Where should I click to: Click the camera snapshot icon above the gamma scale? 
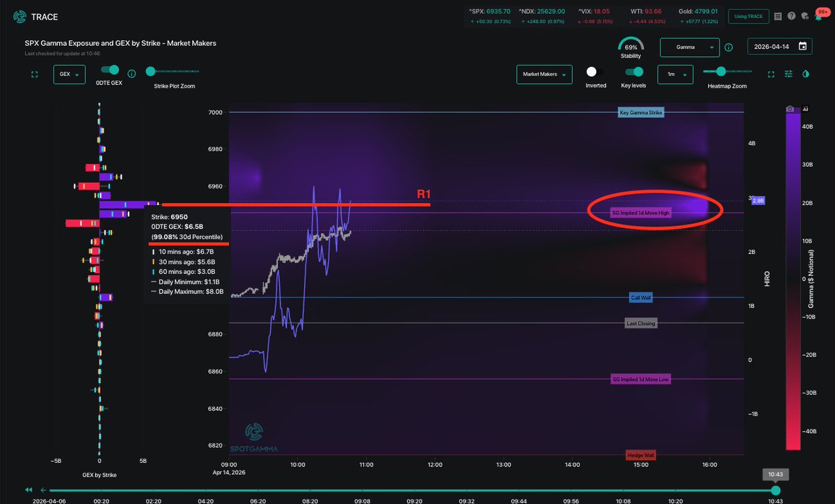click(790, 109)
